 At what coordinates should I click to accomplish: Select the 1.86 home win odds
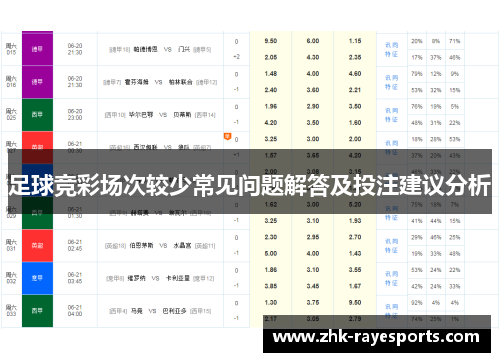(x=271, y=270)
